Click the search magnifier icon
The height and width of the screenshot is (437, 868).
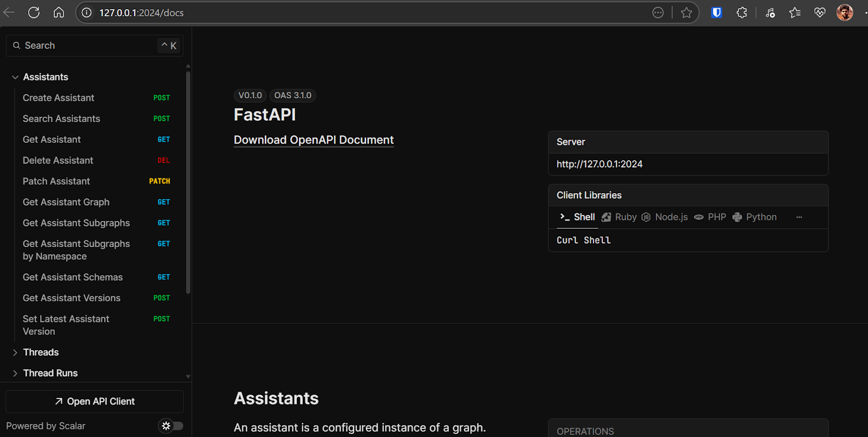[17, 46]
